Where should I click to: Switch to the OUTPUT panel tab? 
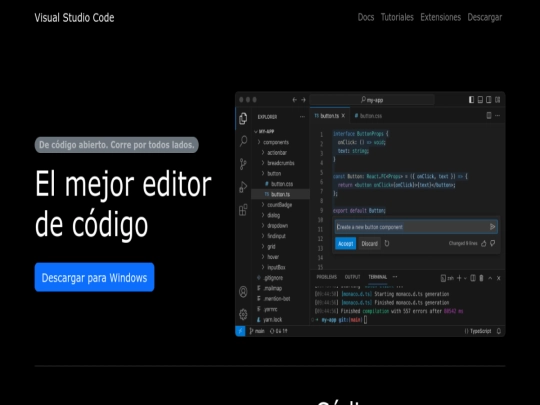tap(352, 277)
